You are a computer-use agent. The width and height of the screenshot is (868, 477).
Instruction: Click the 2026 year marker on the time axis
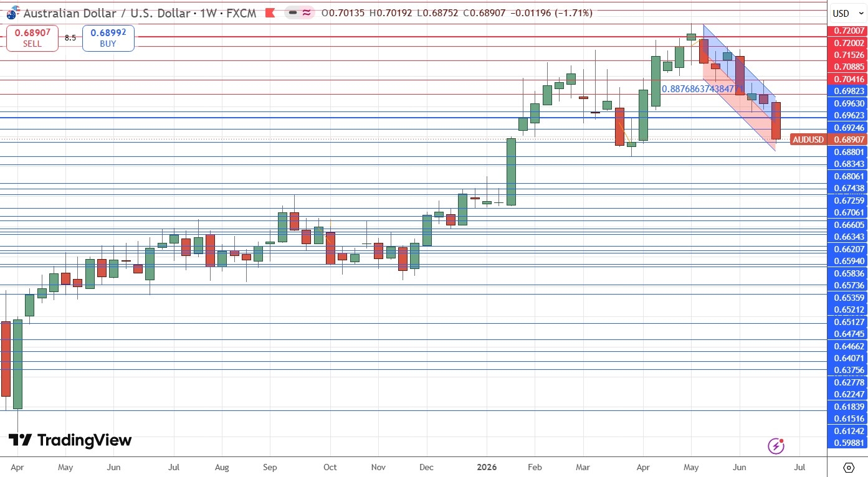[x=486, y=467]
